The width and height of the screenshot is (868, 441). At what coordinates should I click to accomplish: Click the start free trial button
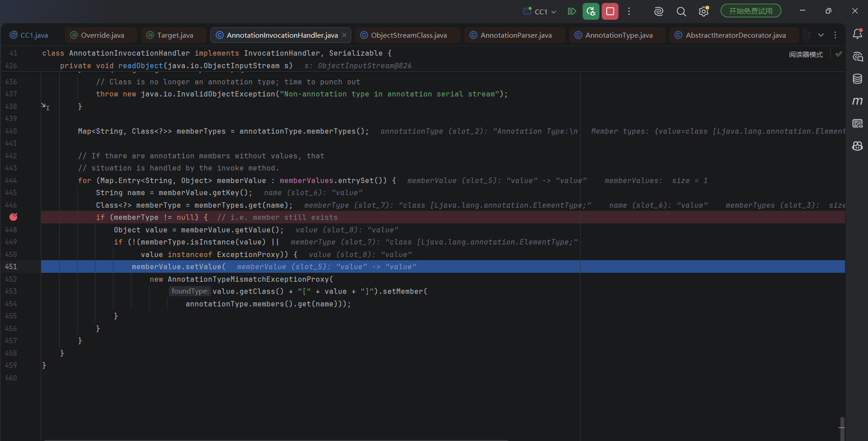pos(751,11)
